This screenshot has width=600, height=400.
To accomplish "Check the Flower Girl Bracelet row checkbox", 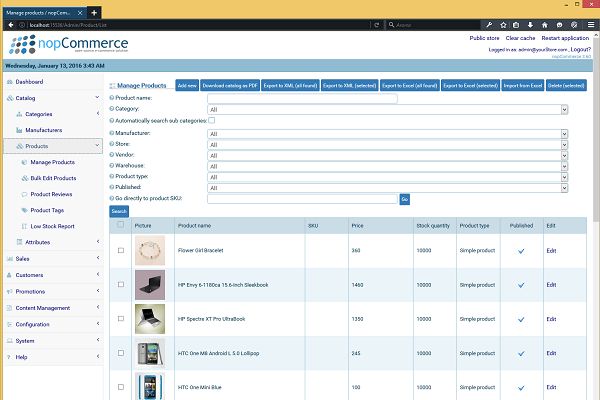I will (x=120, y=250).
